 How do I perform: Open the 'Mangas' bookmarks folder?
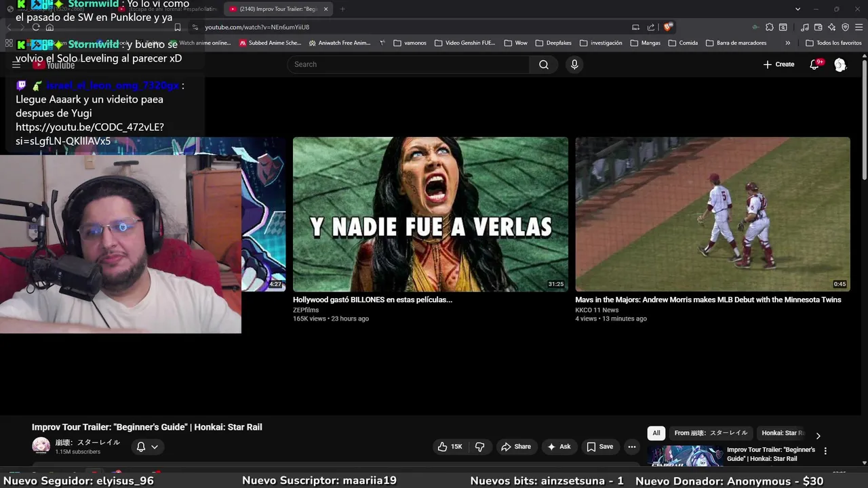pyautogui.click(x=645, y=43)
